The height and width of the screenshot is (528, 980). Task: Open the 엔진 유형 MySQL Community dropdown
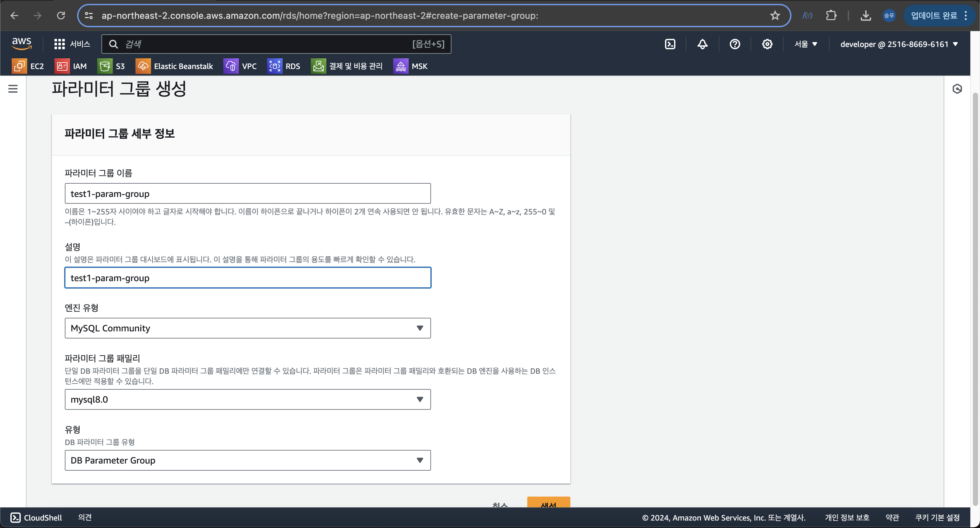point(248,328)
